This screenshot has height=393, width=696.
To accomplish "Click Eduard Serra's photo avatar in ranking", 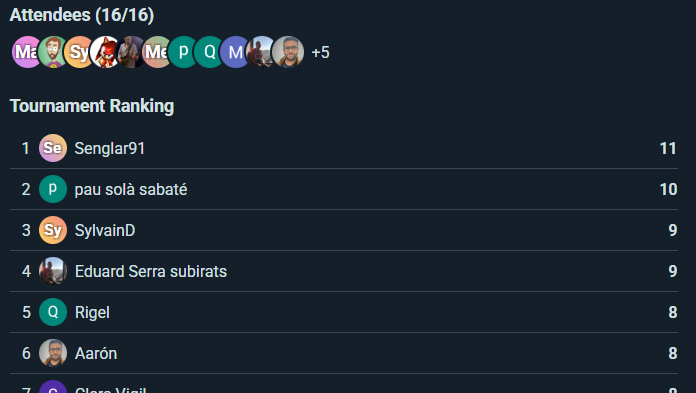I will click(53, 271).
